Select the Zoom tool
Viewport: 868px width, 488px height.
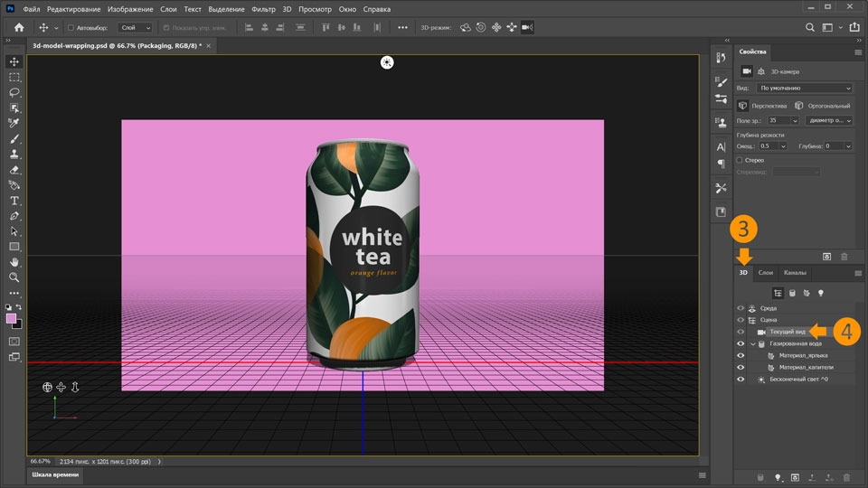pyautogui.click(x=14, y=277)
